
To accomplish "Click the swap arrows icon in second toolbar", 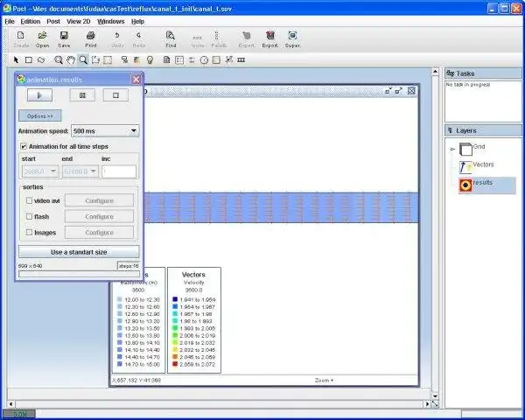I will (192, 60).
